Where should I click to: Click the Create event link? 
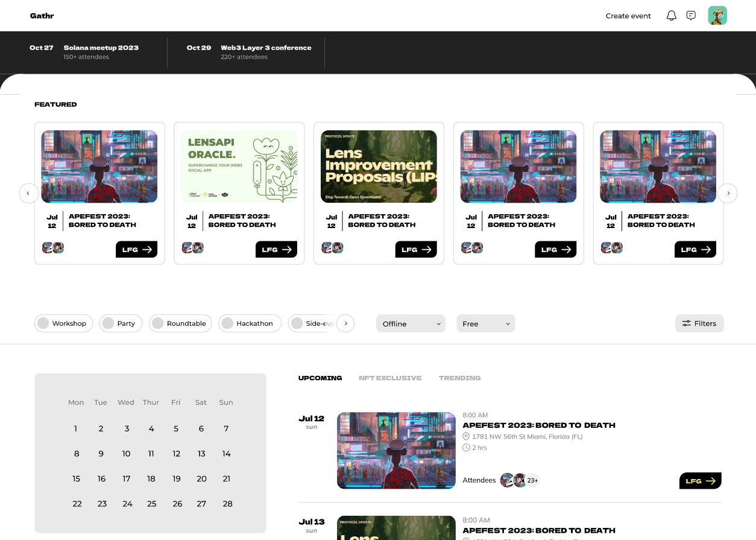(628, 16)
